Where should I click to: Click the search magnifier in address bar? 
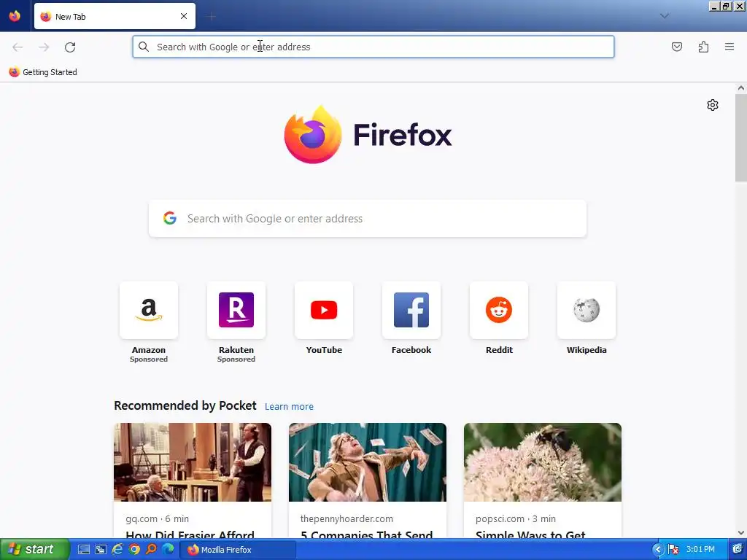tap(144, 47)
